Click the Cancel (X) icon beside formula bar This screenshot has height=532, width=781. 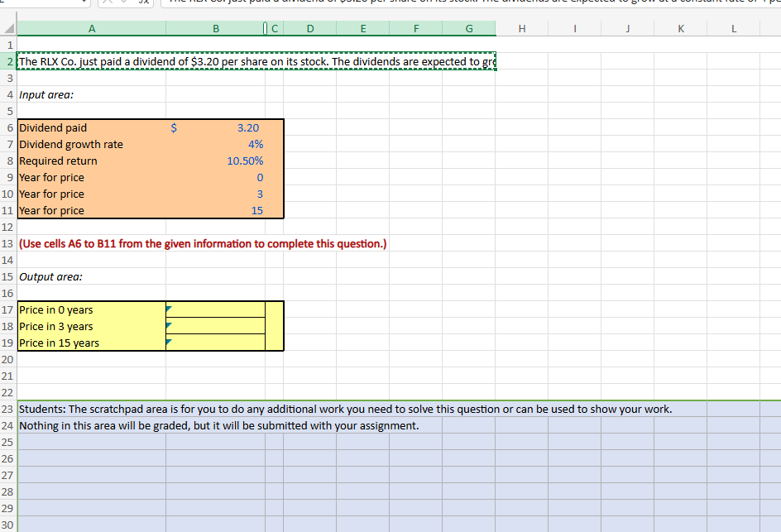point(108,3)
